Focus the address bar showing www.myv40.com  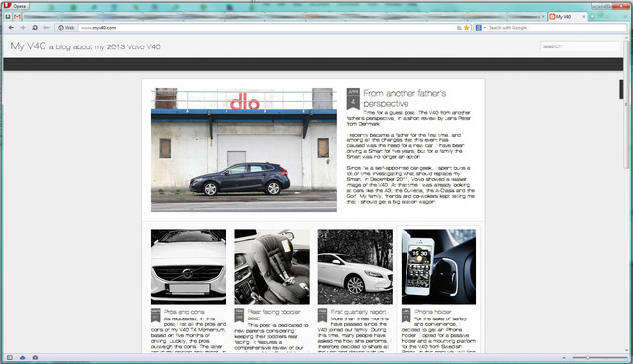coord(266,28)
